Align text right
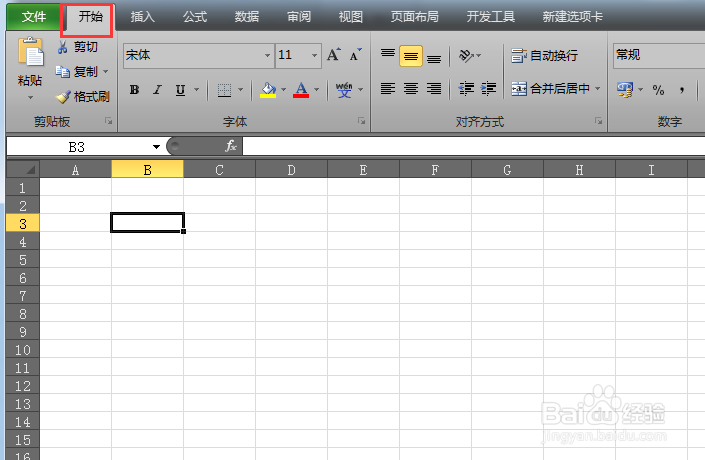Viewport: 705px width, 460px height. (434, 89)
